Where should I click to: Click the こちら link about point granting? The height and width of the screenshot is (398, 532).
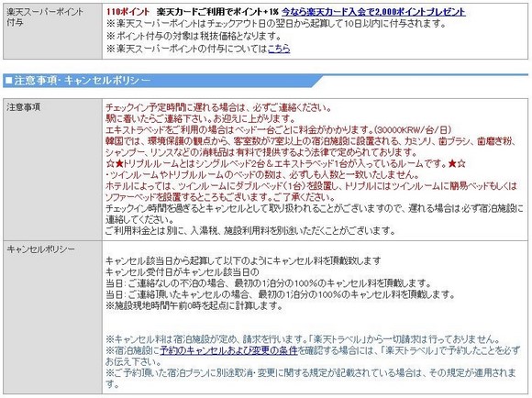pos(279,49)
